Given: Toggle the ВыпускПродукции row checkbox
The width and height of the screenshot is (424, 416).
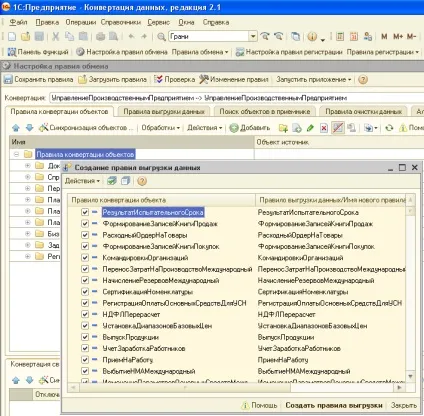Looking at the screenshot, I should tap(85, 337).
